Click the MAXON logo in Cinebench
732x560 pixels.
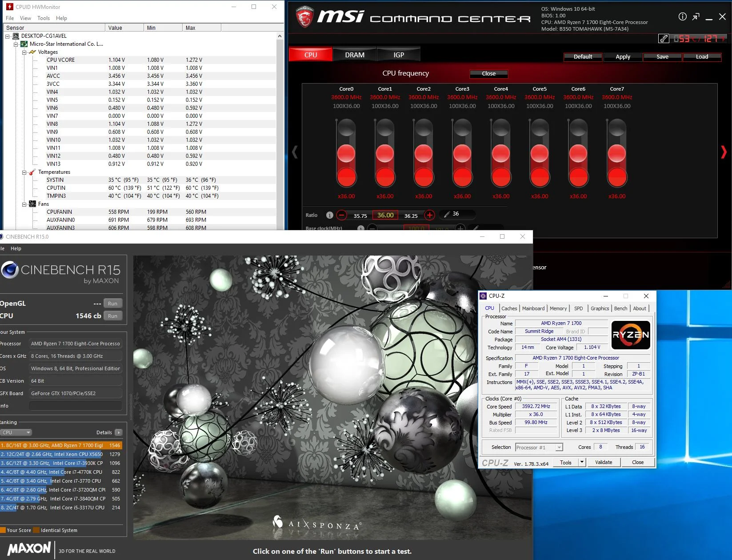(29, 548)
